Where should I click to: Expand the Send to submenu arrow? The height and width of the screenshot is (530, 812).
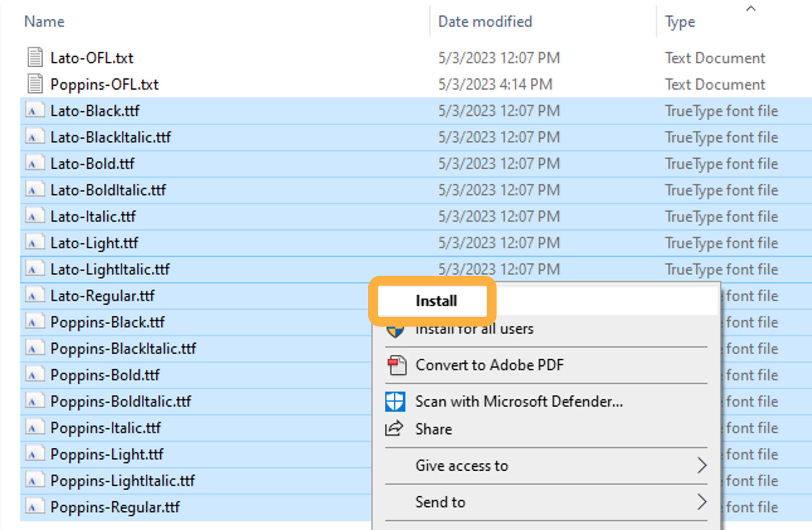tap(701, 502)
